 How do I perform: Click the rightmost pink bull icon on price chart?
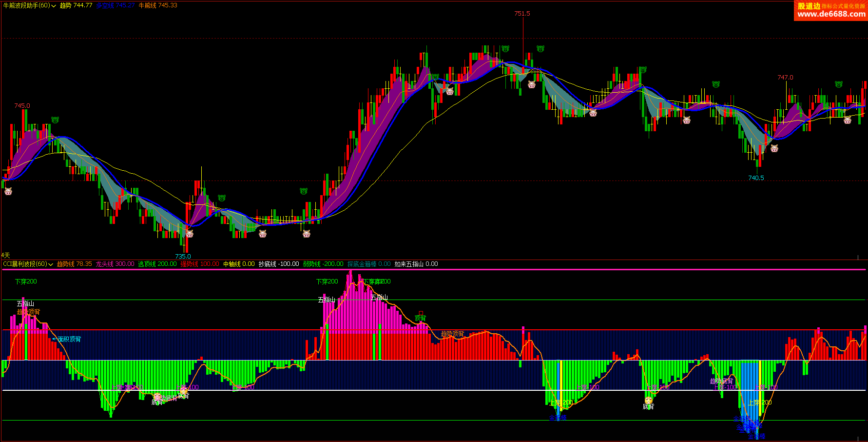click(848, 120)
